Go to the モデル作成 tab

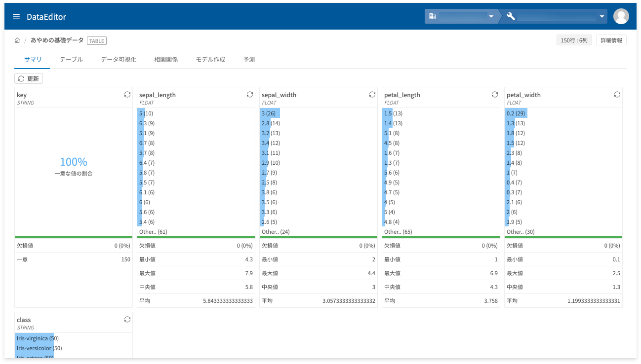click(x=210, y=59)
